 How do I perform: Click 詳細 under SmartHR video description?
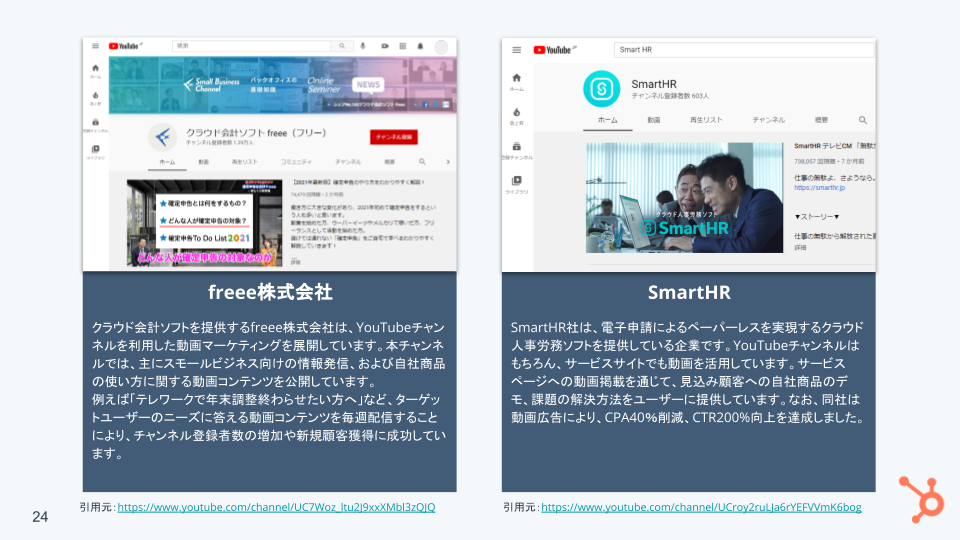pos(800,248)
